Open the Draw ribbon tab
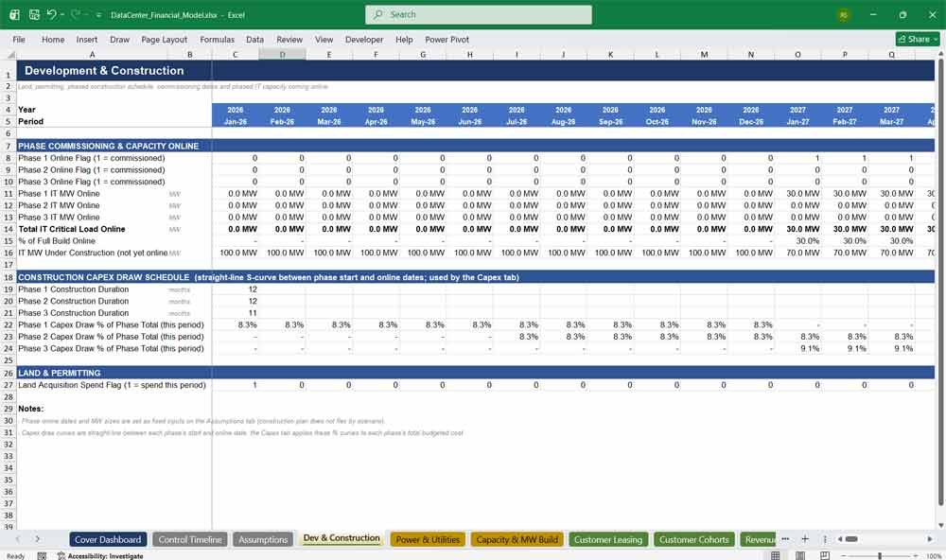This screenshot has height=560, width=946. (x=119, y=39)
